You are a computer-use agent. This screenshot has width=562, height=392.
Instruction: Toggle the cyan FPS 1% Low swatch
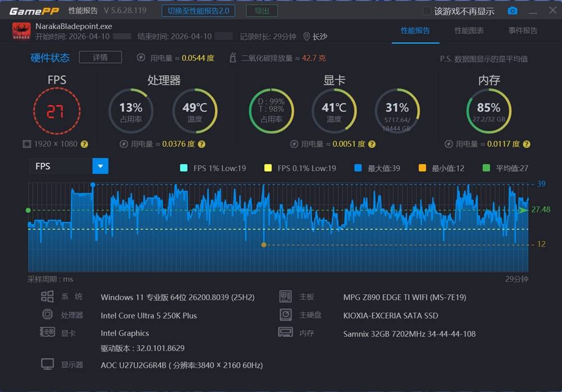(x=184, y=168)
